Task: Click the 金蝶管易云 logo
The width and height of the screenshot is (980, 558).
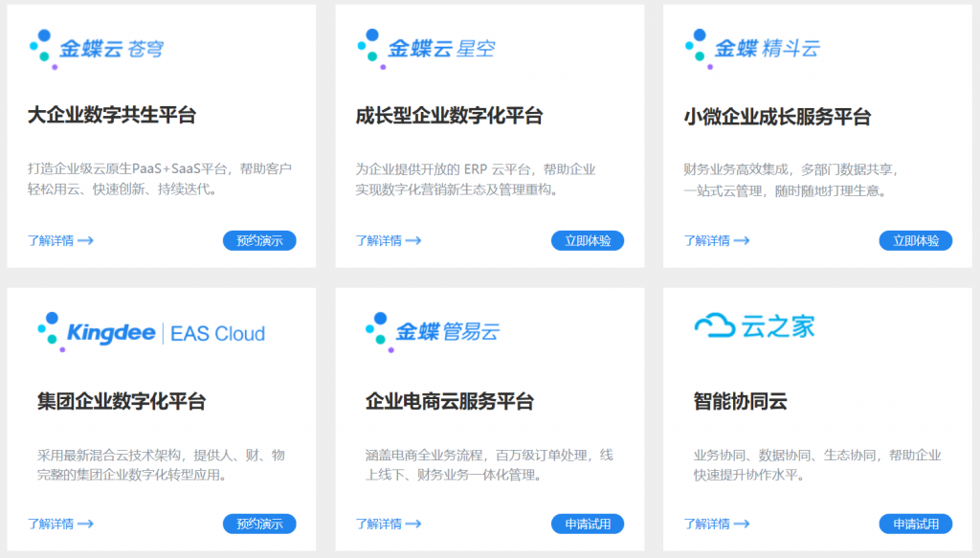Action: click(x=433, y=332)
